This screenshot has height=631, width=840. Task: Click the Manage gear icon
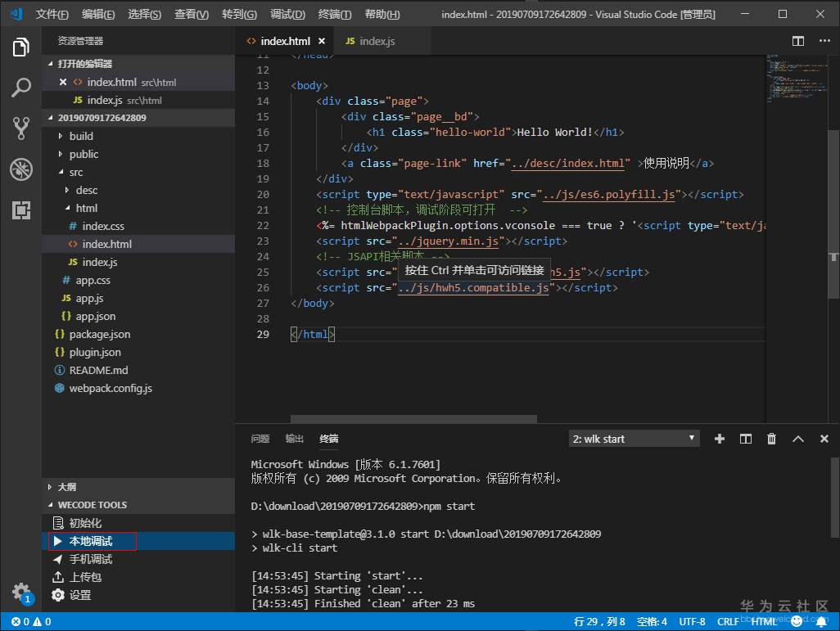pos(21,592)
